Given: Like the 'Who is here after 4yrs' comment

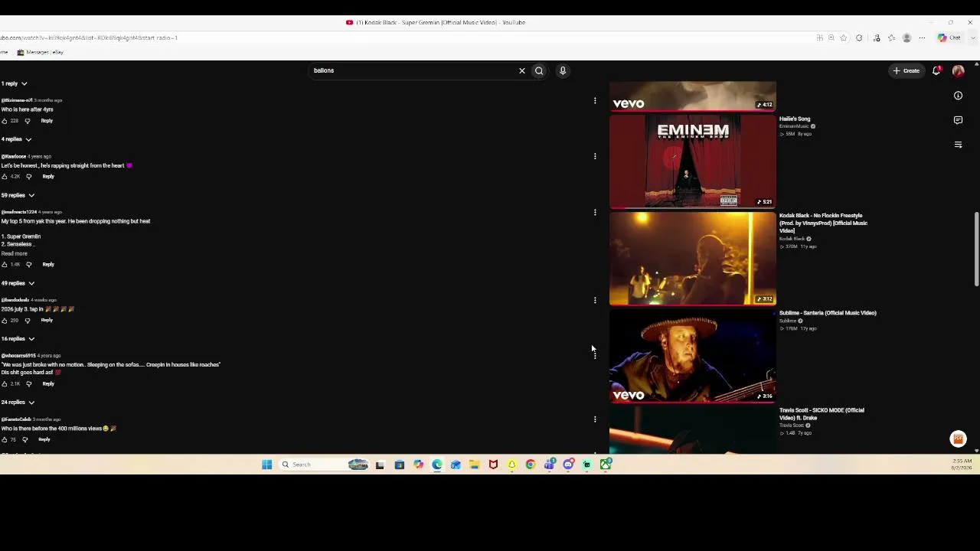Looking at the screenshot, I should click(x=5, y=121).
